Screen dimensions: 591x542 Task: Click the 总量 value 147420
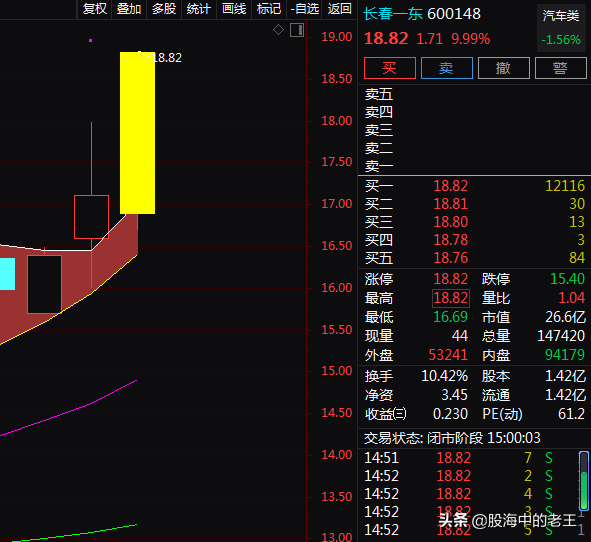[x=561, y=336]
